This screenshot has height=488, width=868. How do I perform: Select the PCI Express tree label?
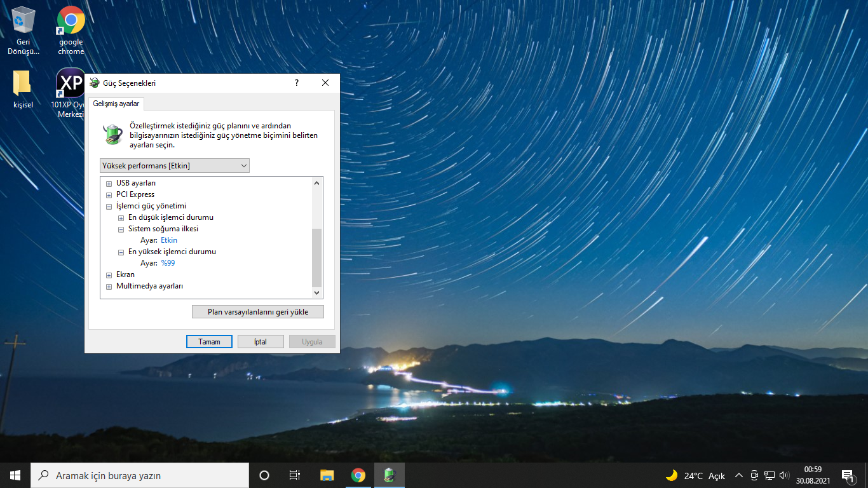pos(135,194)
